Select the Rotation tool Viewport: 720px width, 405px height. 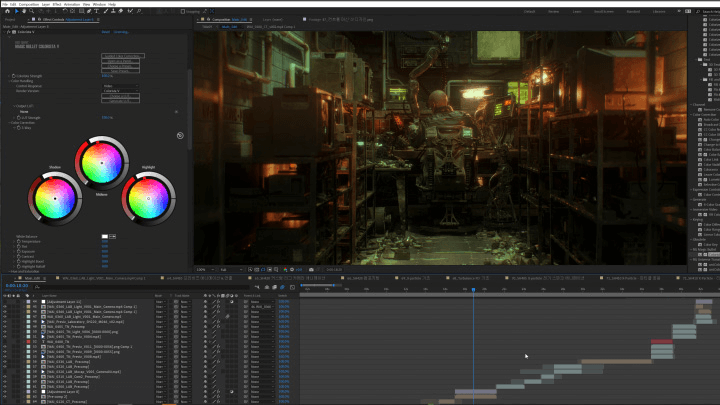coord(65,11)
